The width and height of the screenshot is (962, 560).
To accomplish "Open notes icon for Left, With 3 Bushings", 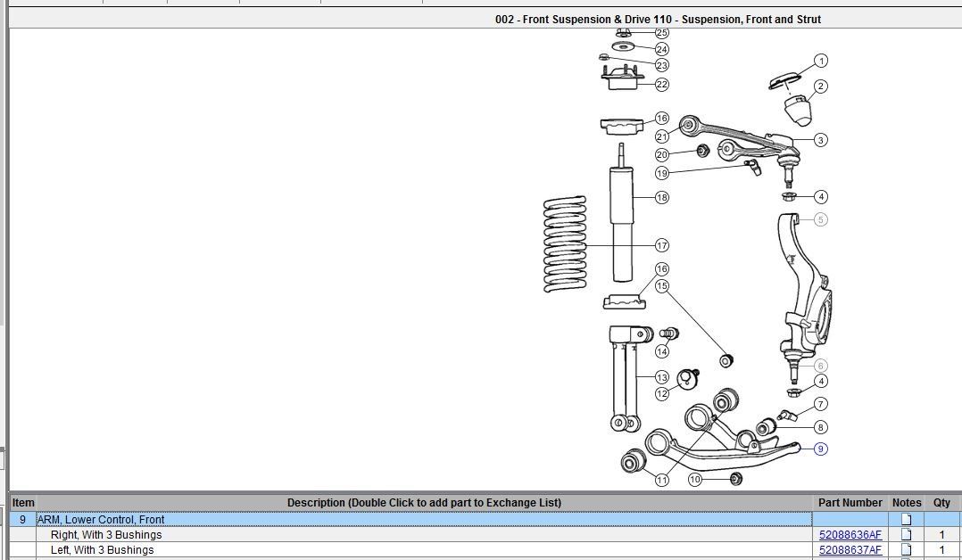I will pyautogui.click(x=906, y=550).
